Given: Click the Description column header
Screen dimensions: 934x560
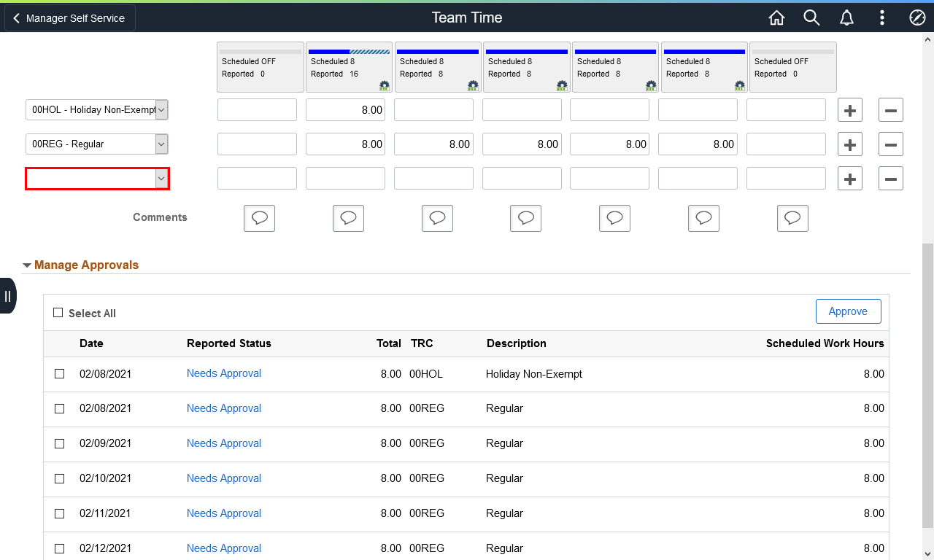Looking at the screenshot, I should pos(517,343).
